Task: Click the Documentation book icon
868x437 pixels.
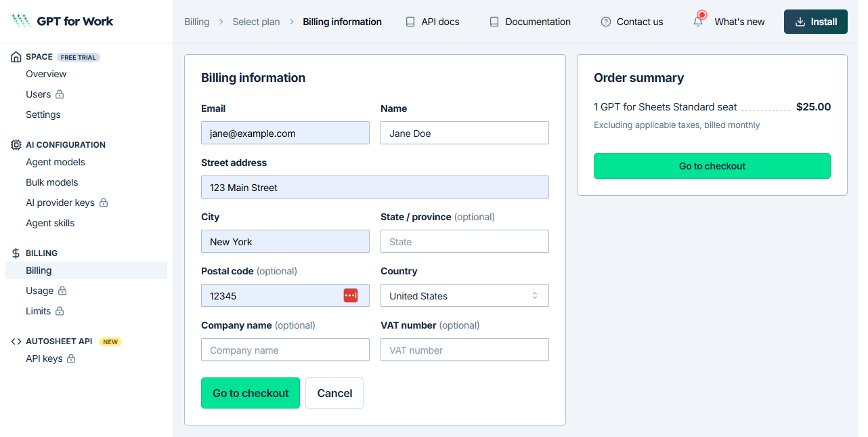Action: (494, 22)
